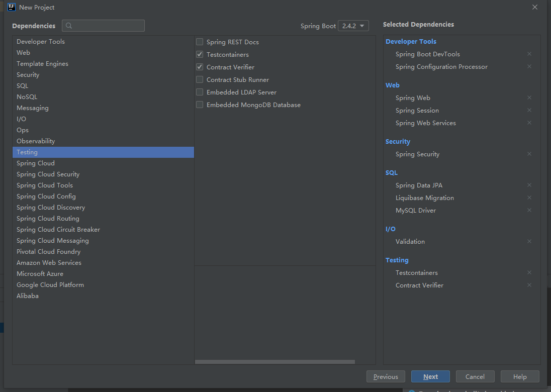Open the Spring Boot version dropdown
The height and width of the screenshot is (392, 551).
tap(353, 26)
